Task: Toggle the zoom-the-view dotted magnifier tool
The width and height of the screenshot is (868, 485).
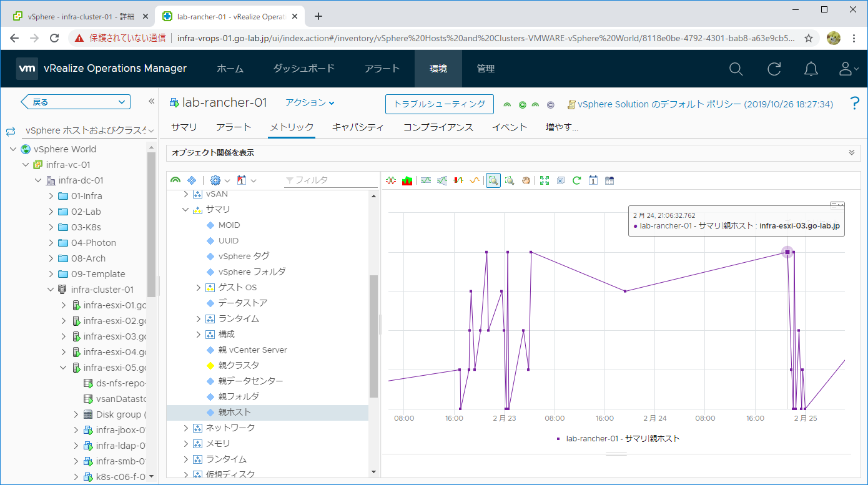Action: [510, 180]
